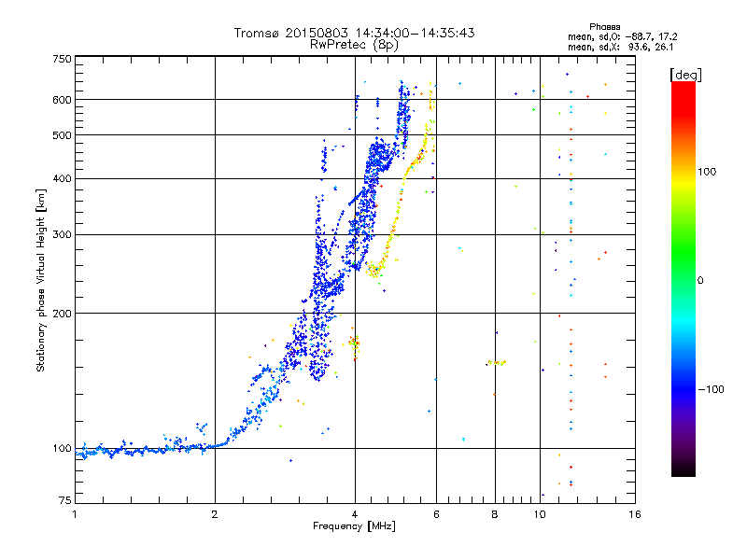Viewport: 747px width, 560px height.
Task: Click the colorbar tick label '0'
Action: 700,280
